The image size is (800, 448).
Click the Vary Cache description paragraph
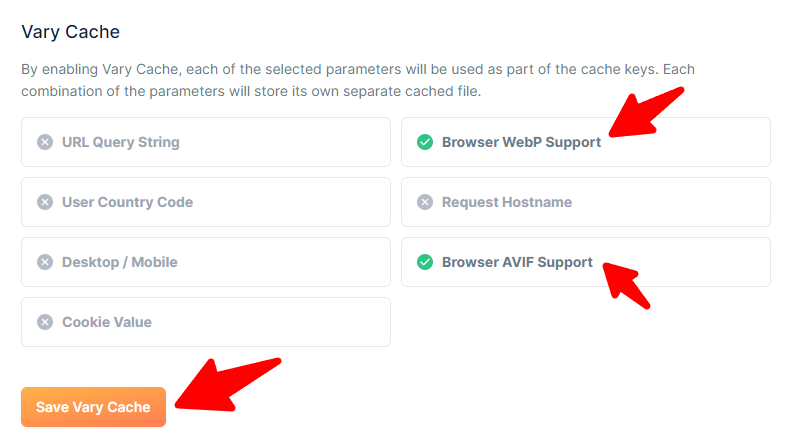pyautogui.click(x=358, y=80)
